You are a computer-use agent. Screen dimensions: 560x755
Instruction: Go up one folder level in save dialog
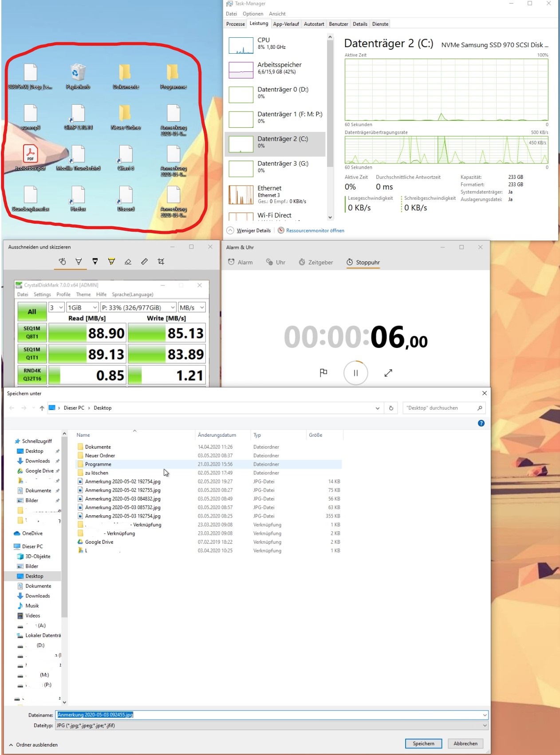point(42,408)
